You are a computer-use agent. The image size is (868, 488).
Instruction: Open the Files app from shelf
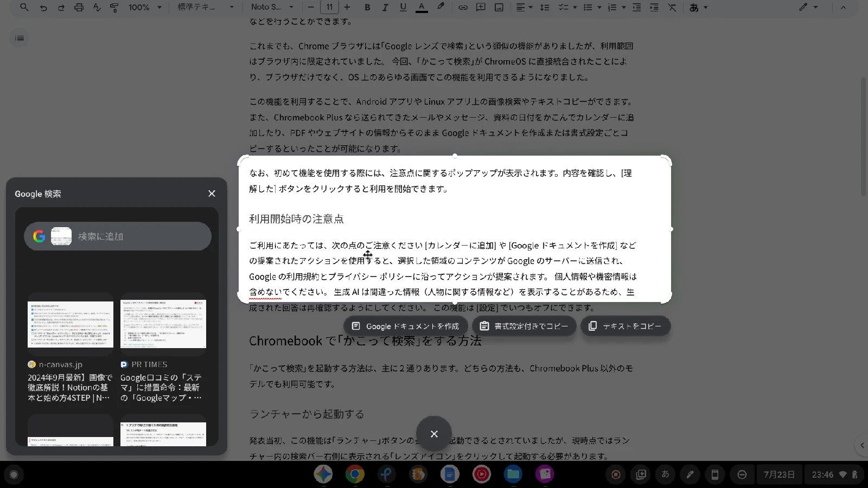pyautogui.click(x=513, y=474)
